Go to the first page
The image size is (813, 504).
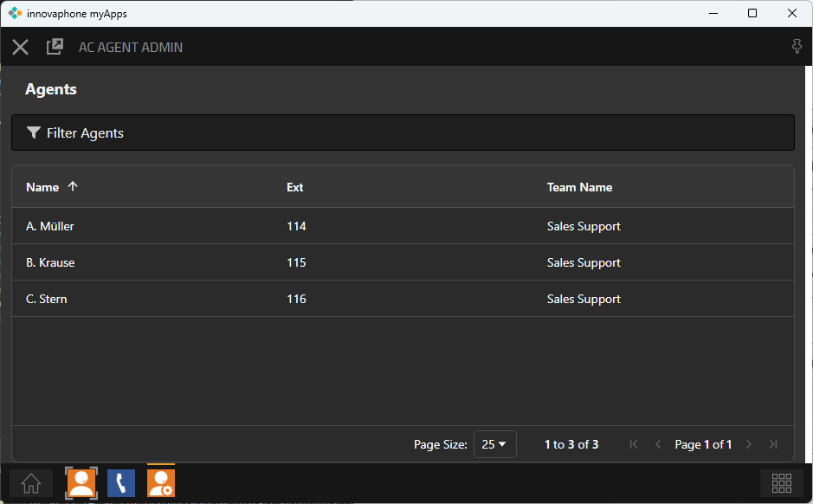click(634, 444)
